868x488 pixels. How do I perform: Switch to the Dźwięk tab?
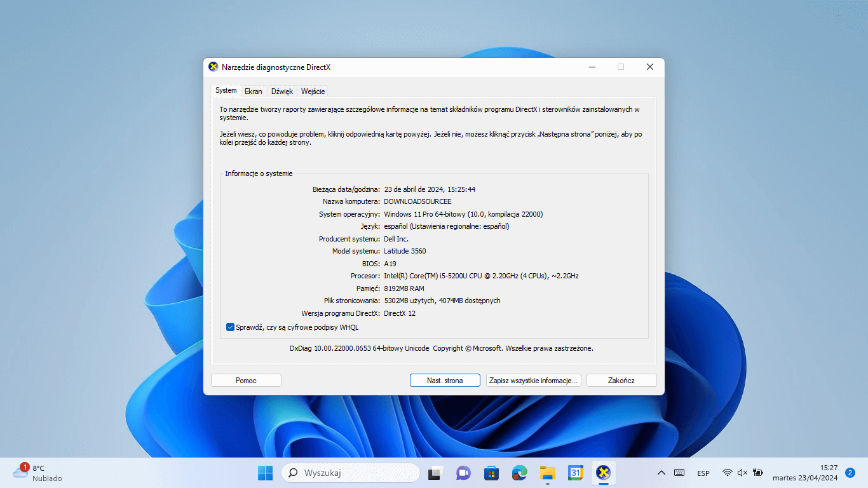[282, 91]
